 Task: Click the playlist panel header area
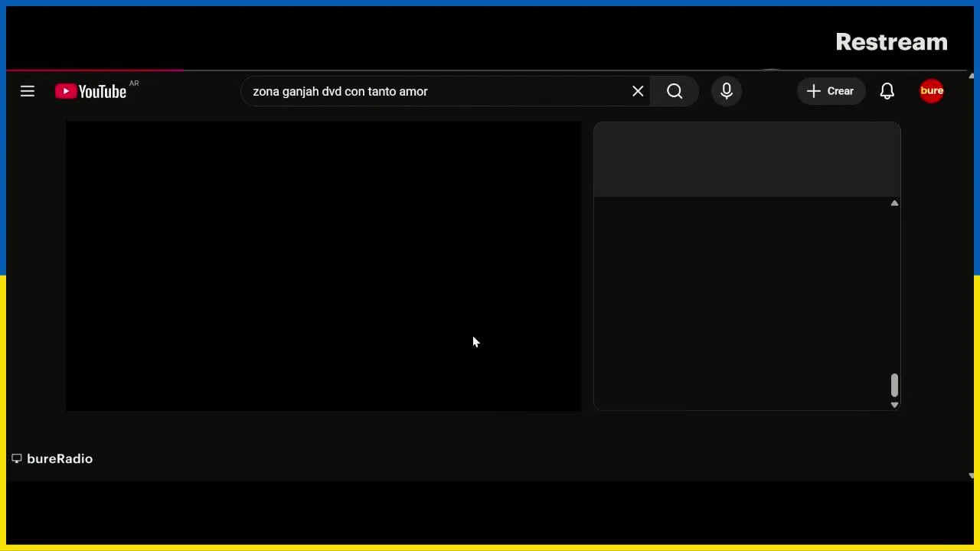click(x=747, y=159)
